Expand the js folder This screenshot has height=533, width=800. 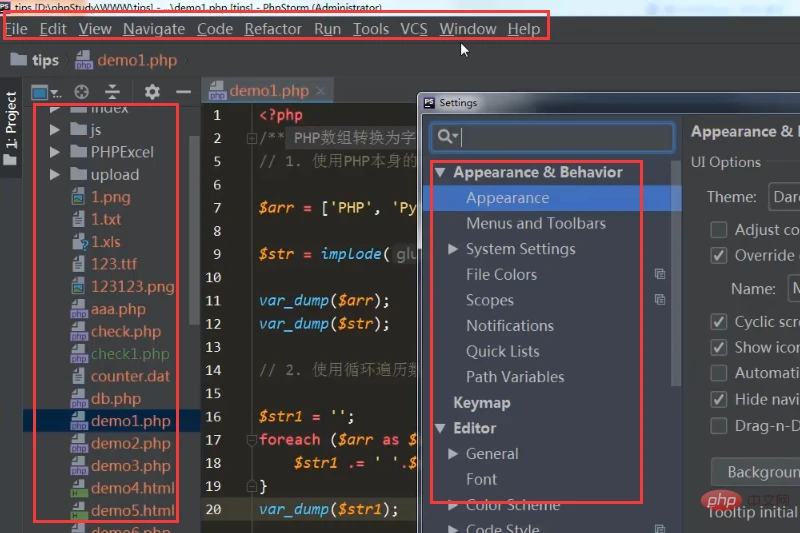pyautogui.click(x=54, y=130)
